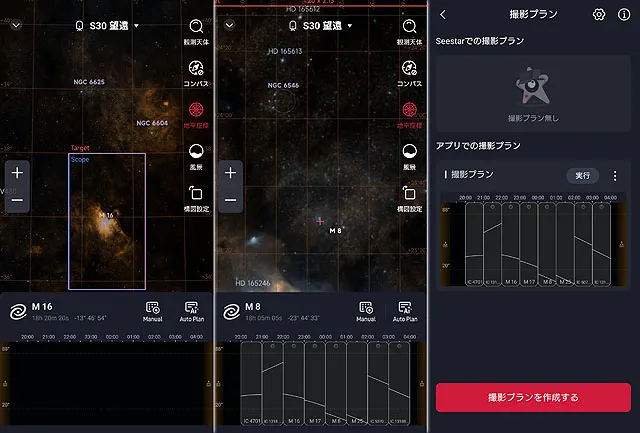Select the M 16 nebula on sky map
640x433 pixels.
106,222
